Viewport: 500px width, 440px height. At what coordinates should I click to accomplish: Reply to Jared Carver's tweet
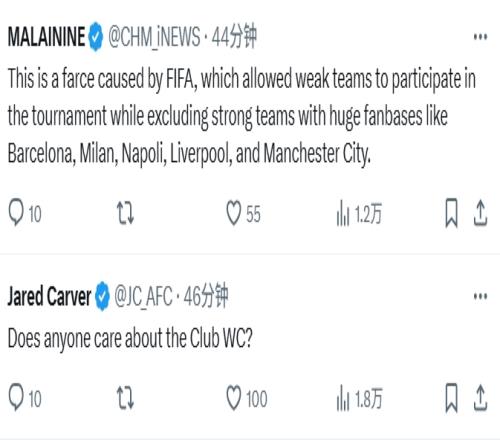(x=24, y=397)
